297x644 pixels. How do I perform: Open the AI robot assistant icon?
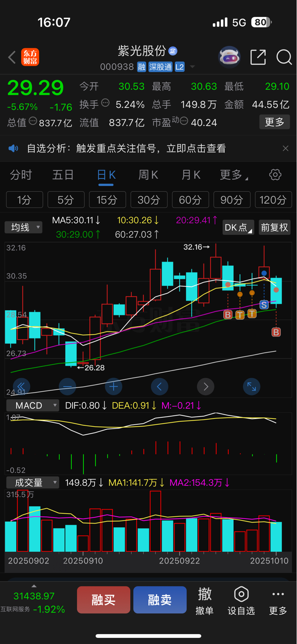coord(229,57)
